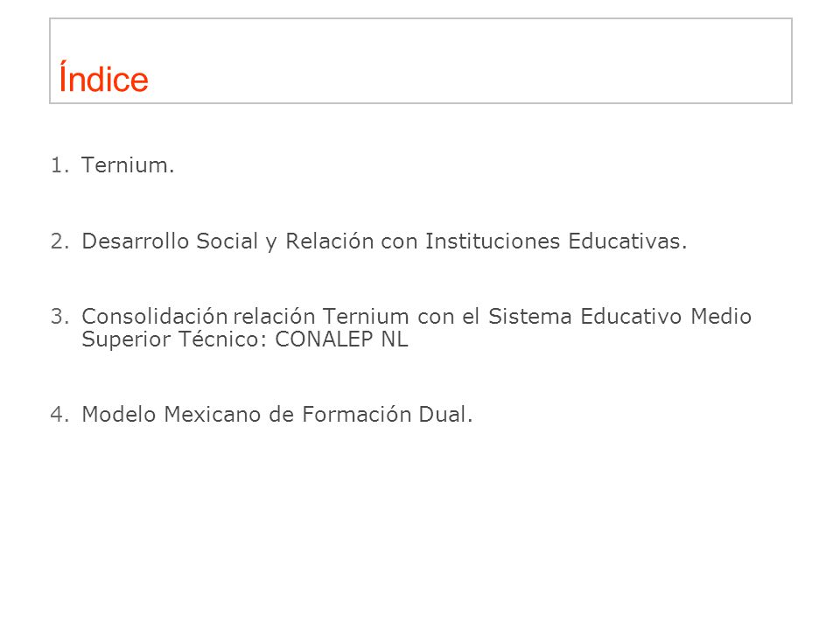Image resolution: width=840 pixels, height=630 pixels.
Task: Click the words "Formación Dual."
Action: [388, 414]
